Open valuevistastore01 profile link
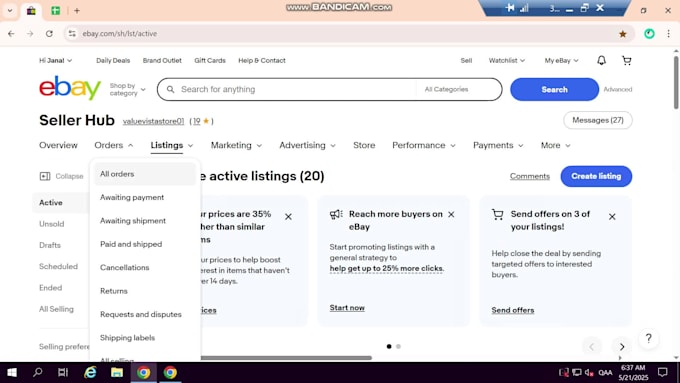This screenshot has width=680, height=383. (x=153, y=121)
